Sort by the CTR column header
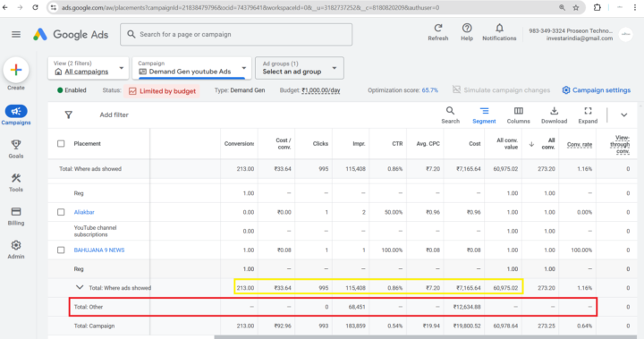This screenshot has width=644, height=339. coord(397,144)
